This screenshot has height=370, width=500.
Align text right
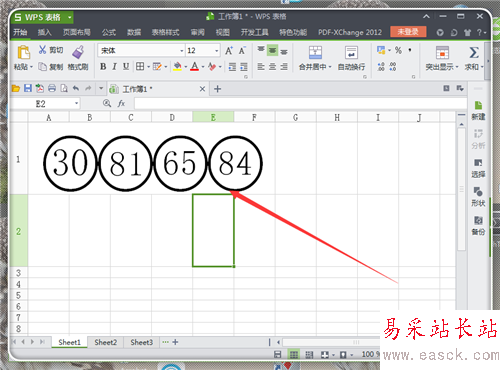284,67
